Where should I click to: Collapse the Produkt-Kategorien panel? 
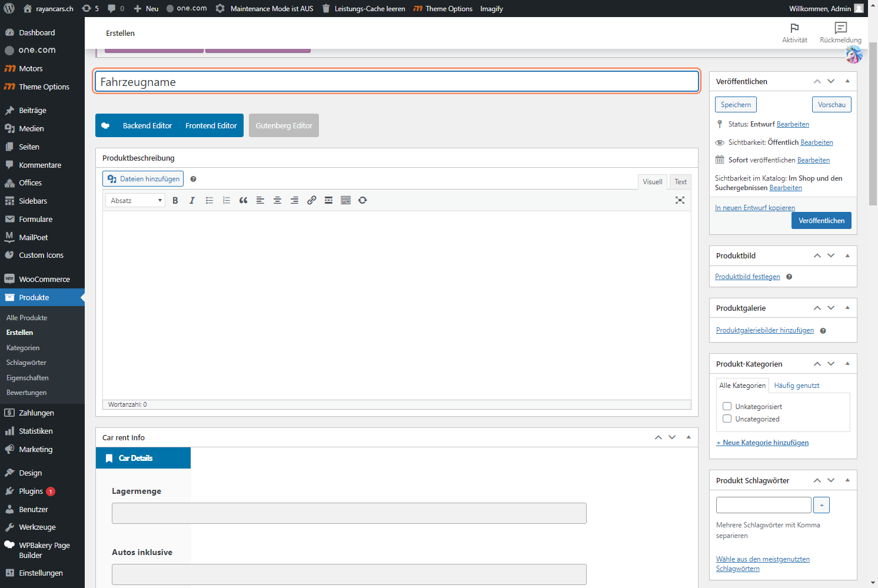847,364
